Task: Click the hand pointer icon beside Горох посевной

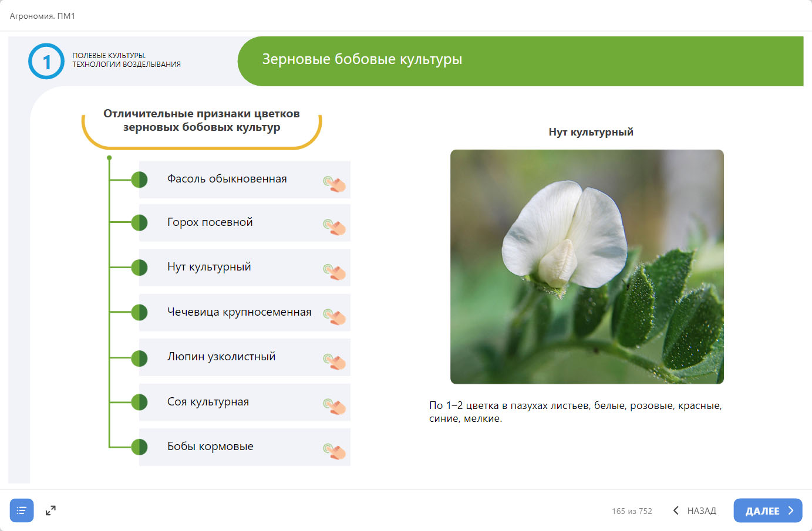Action: [335, 226]
